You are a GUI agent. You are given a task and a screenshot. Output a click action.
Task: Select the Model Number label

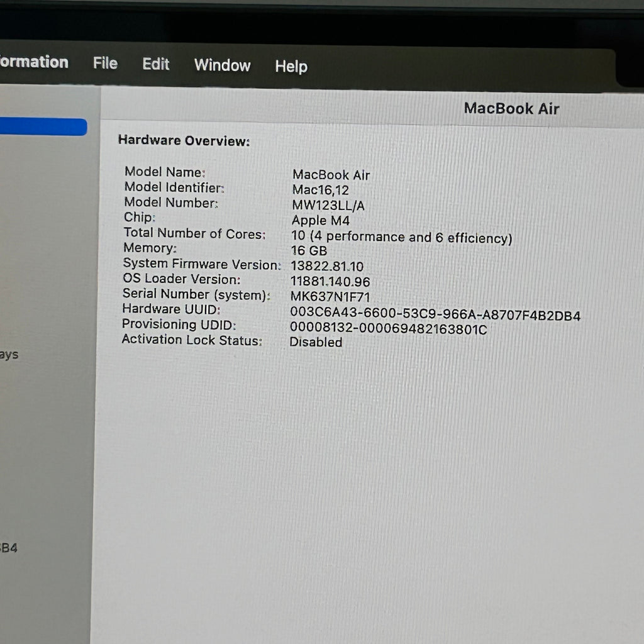[x=171, y=203]
